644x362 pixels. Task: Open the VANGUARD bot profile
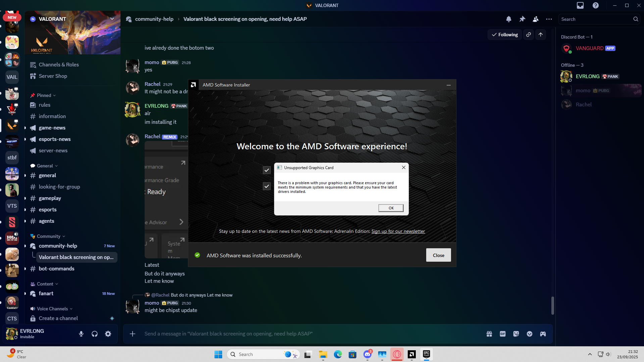601,48
